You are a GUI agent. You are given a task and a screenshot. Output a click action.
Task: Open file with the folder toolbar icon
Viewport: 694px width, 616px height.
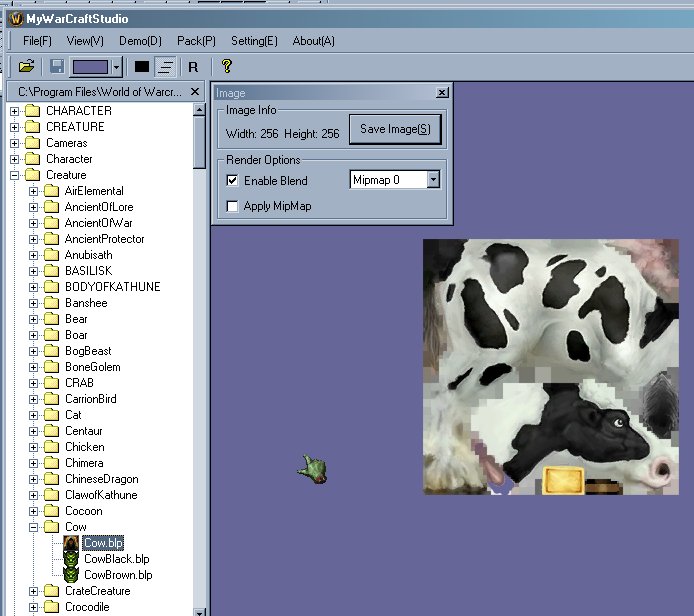27,67
